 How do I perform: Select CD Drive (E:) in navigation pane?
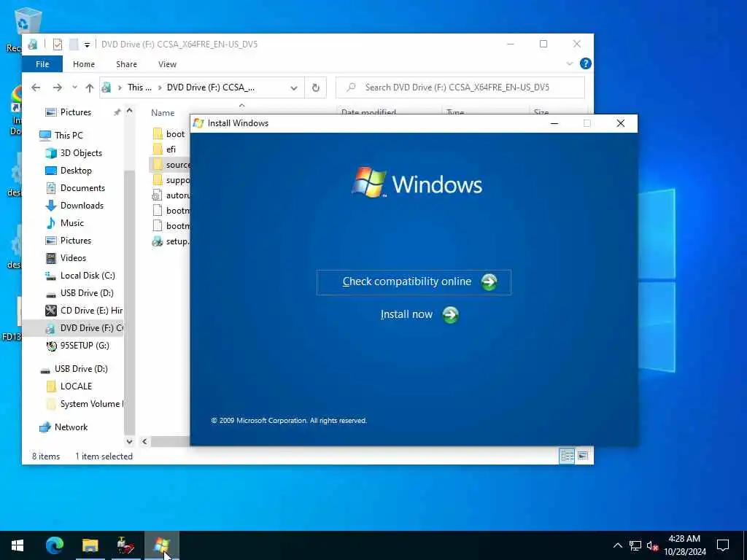click(83, 311)
